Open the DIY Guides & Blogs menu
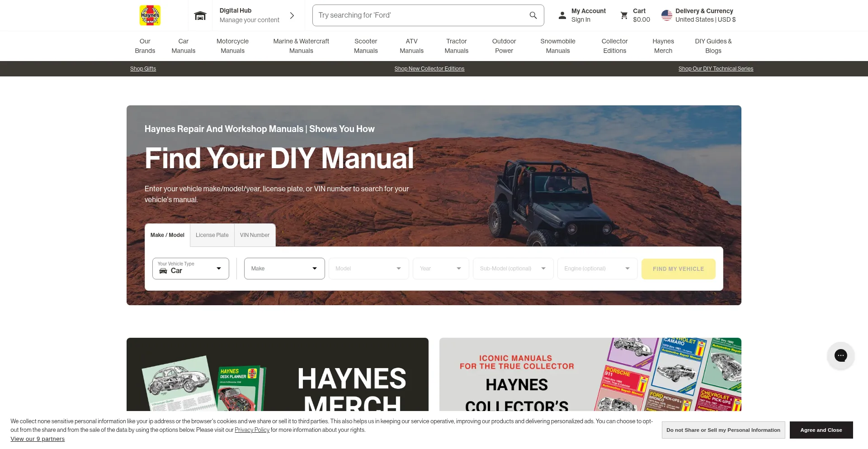 713,46
